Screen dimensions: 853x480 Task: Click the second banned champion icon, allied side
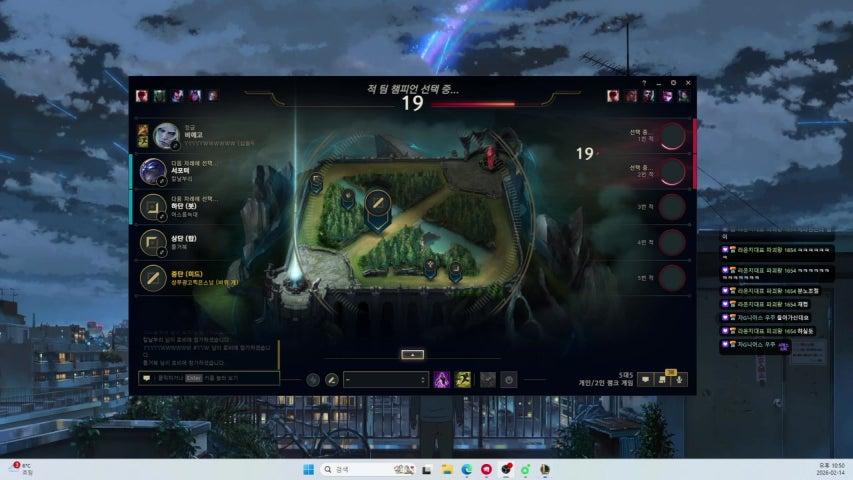159,96
